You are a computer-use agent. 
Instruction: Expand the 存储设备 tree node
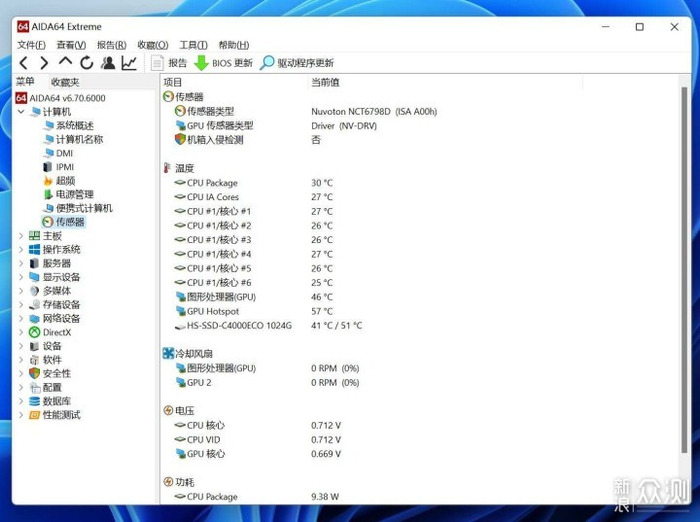(21, 305)
